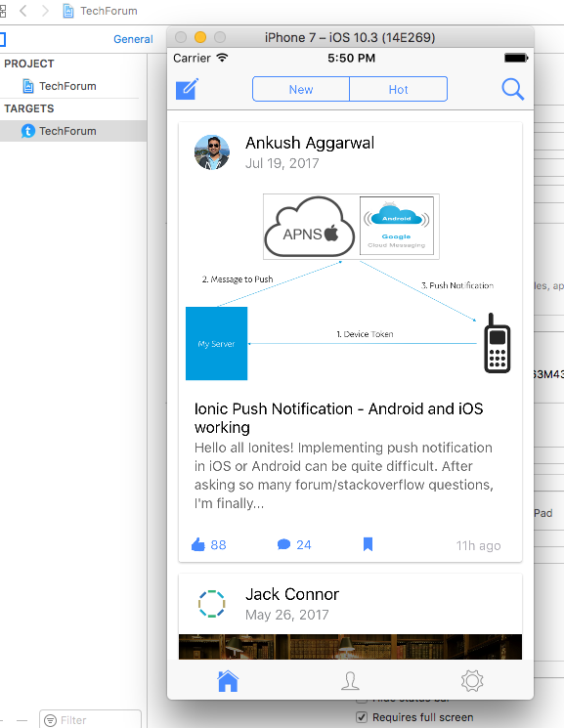
Task: Click TechForum file in Xcode jump bar
Action: coord(100,11)
